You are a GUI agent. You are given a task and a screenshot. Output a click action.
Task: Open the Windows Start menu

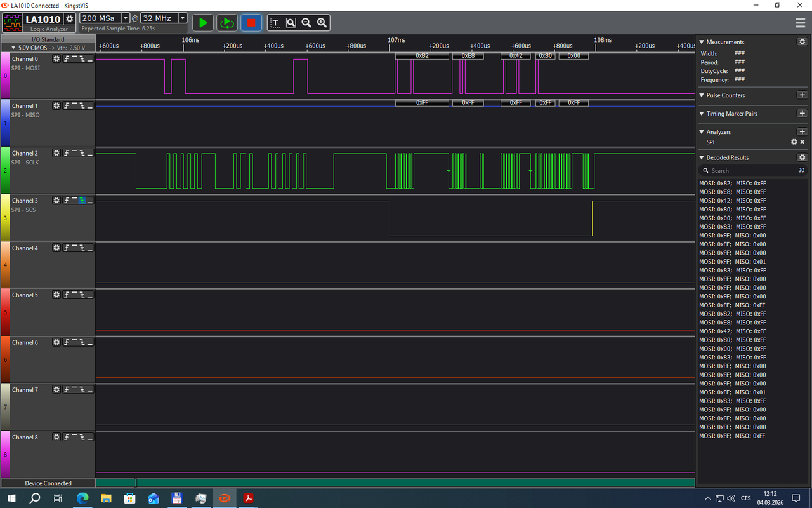pos(11,498)
